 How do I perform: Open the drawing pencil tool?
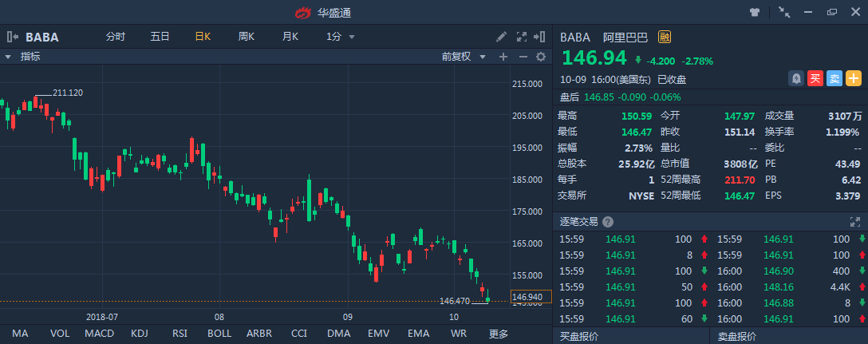[x=502, y=37]
